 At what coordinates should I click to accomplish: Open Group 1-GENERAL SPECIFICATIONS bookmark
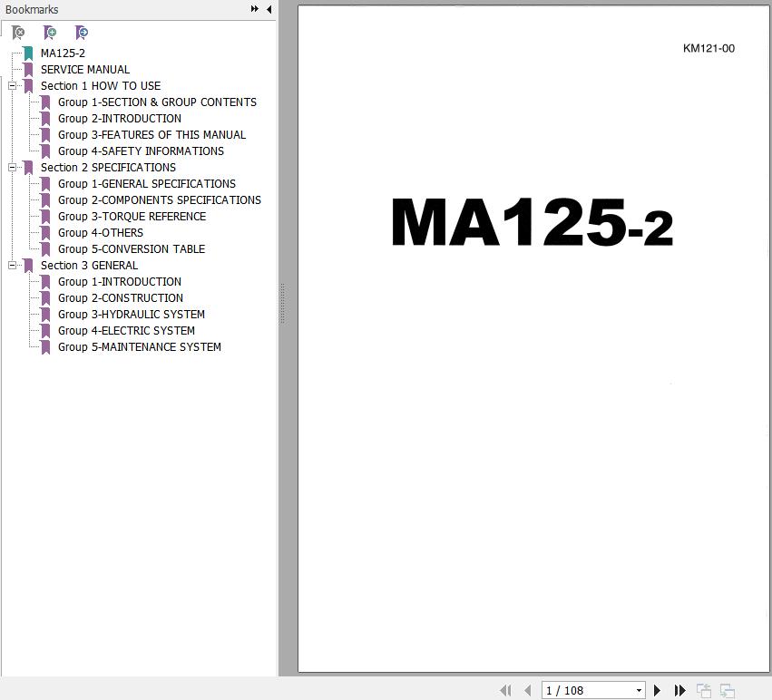(x=147, y=184)
